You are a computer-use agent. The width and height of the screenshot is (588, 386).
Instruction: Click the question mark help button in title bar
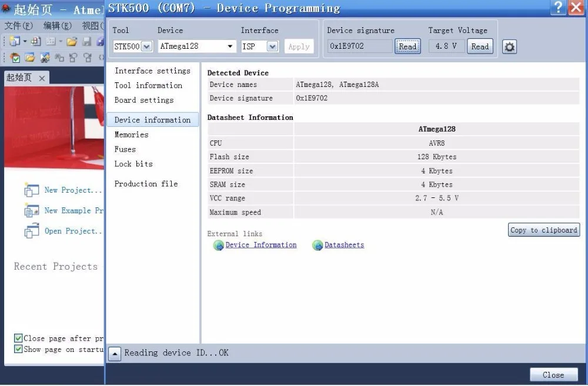(x=558, y=7)
